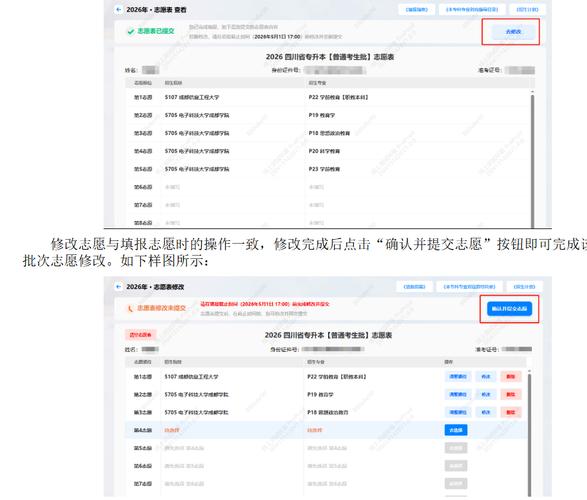Click blurred 准考证号 field in edit page
This screenshot has height=500, width=587.
point(517,349)
